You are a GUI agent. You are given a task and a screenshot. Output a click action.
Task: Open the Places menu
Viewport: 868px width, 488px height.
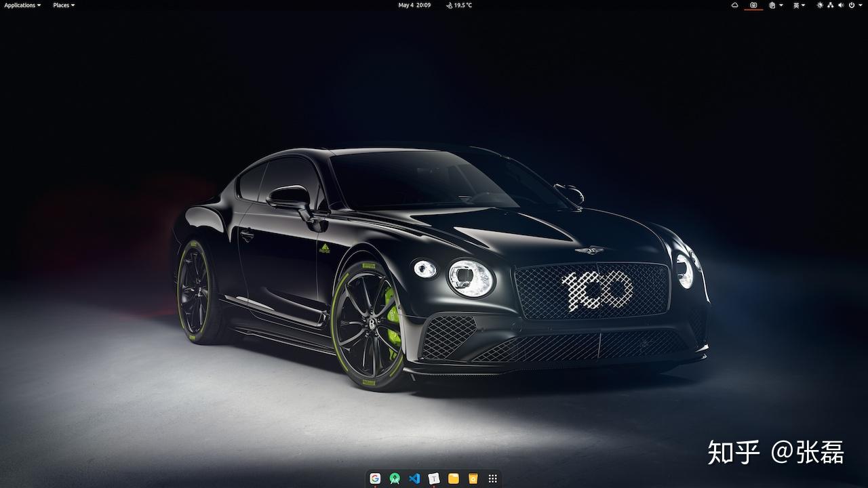tap(64, 5)
